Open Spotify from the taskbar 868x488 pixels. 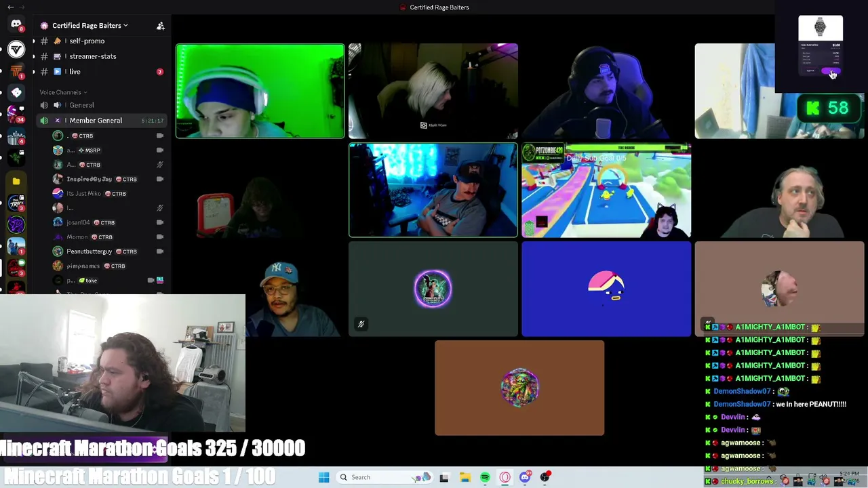pos(485,477)
